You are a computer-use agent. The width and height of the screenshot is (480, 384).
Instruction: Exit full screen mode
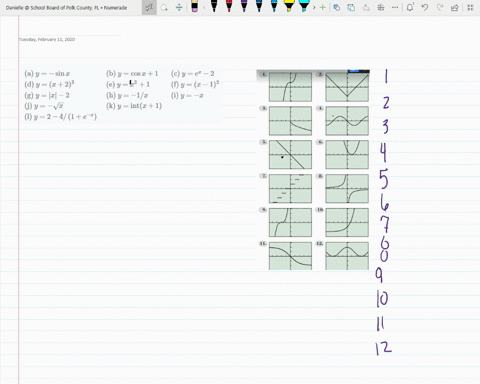[470, 7]
